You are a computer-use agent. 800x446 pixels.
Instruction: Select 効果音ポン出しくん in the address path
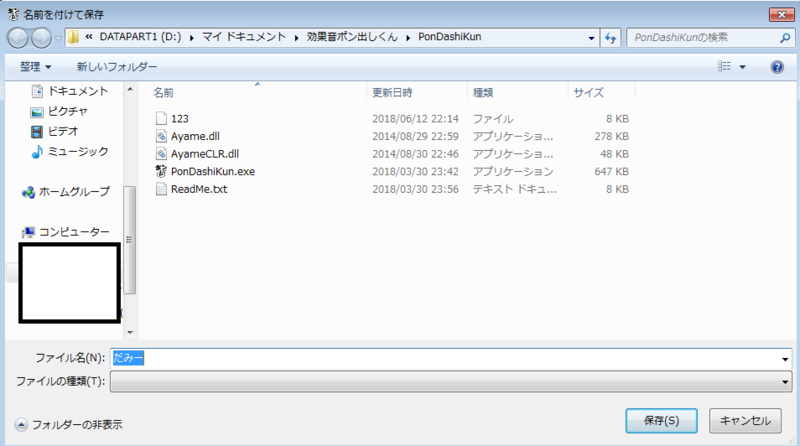pos(352,37)
